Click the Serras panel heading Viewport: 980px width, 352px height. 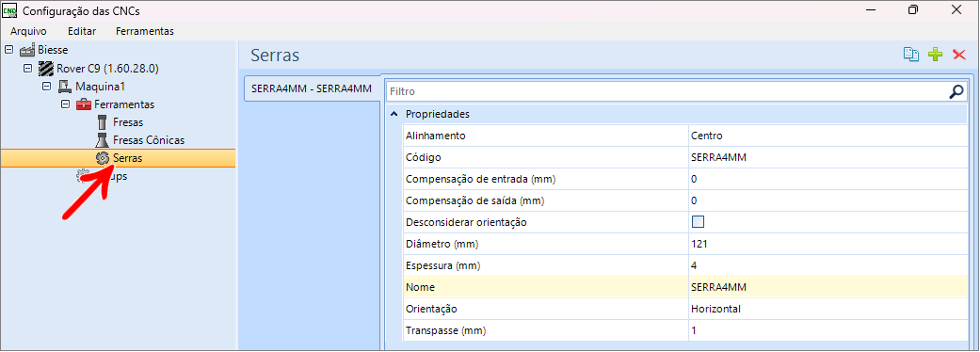coord(275,55)
